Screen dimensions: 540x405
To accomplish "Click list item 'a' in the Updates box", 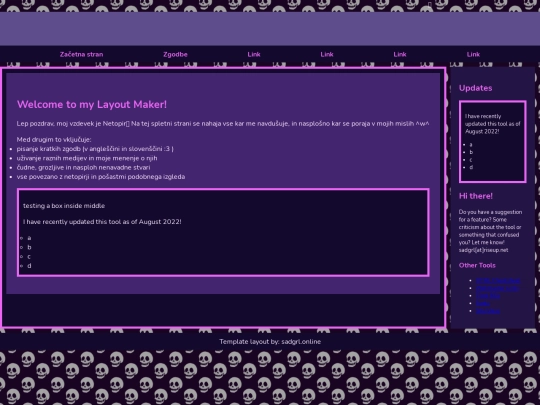I will tap(471, 145).
